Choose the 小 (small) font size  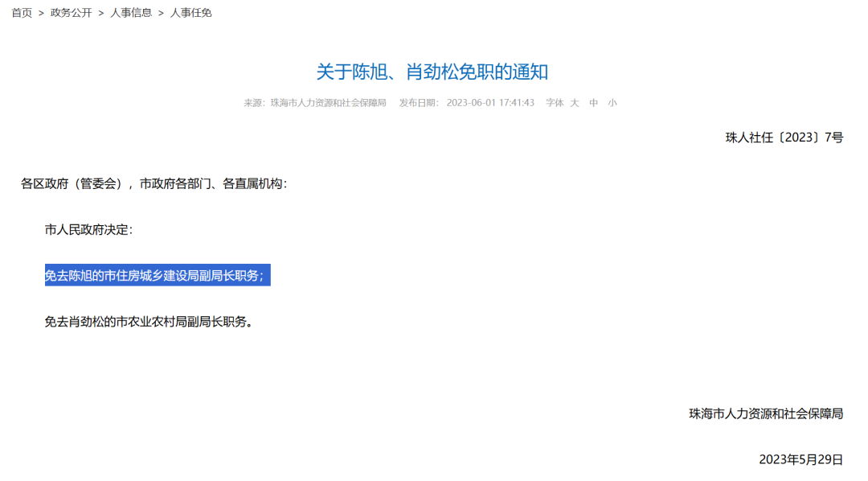point(612,103)
